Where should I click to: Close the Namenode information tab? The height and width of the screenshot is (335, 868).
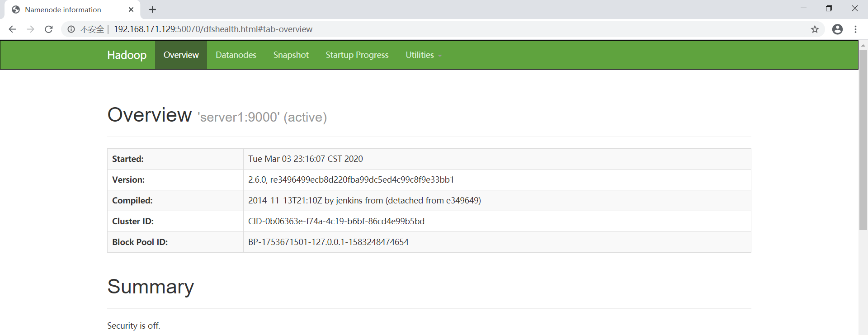point(131,9)
